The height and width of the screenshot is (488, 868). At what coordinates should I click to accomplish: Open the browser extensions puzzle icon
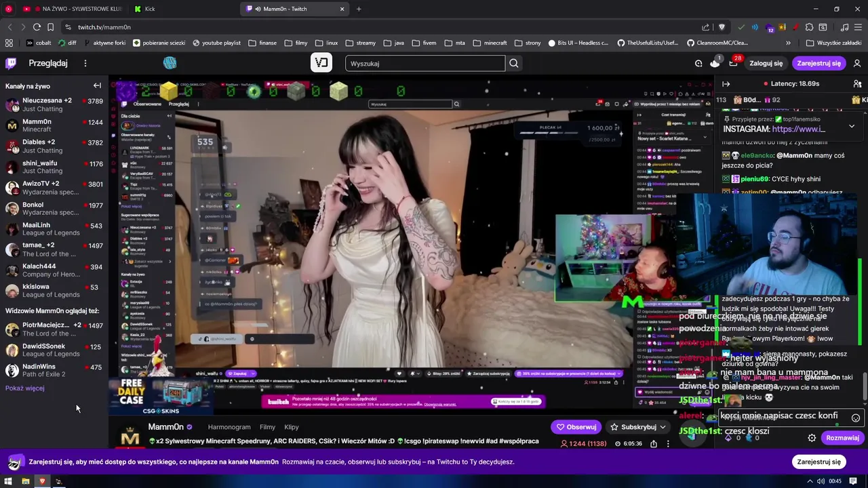click(809, 27)
